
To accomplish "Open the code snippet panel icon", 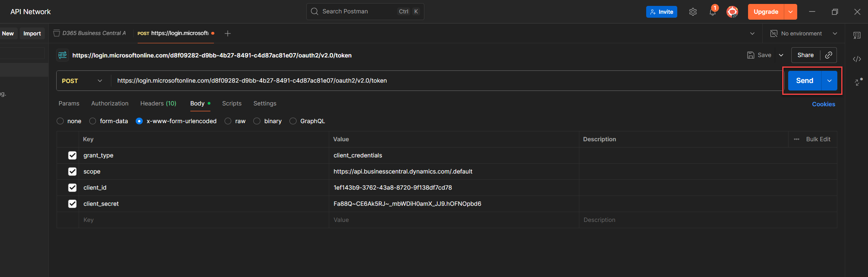I will coord(857,59).
